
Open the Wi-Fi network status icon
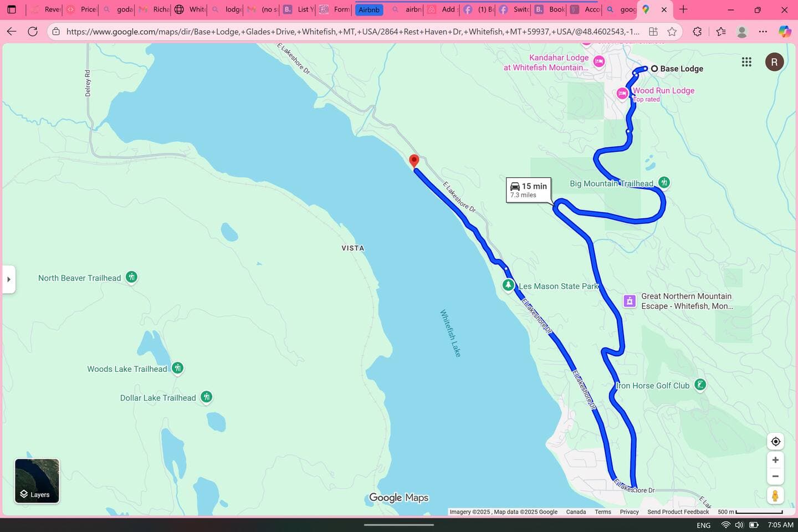click(725, 525)
